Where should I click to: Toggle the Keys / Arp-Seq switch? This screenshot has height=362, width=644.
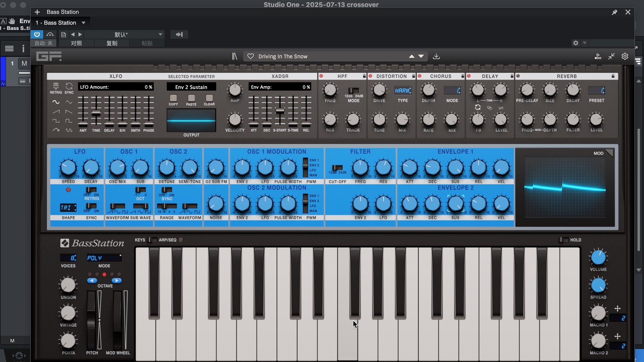[x=153, y=240]
